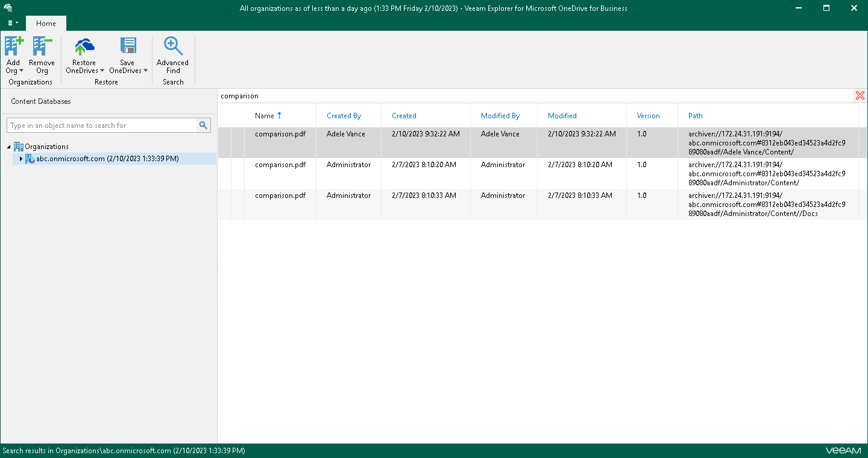Sort results by Name column
The height and width of the screenshot is (458, 868).
click(x=265, y=116)
